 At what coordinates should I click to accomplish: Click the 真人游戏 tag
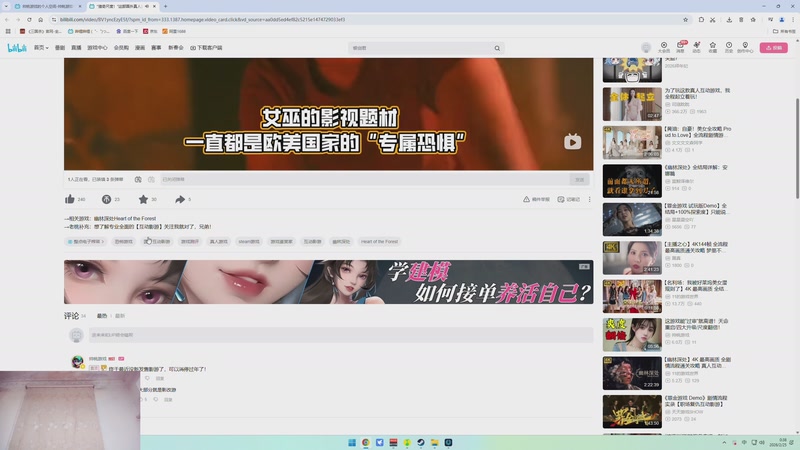[x=218, y=241]
